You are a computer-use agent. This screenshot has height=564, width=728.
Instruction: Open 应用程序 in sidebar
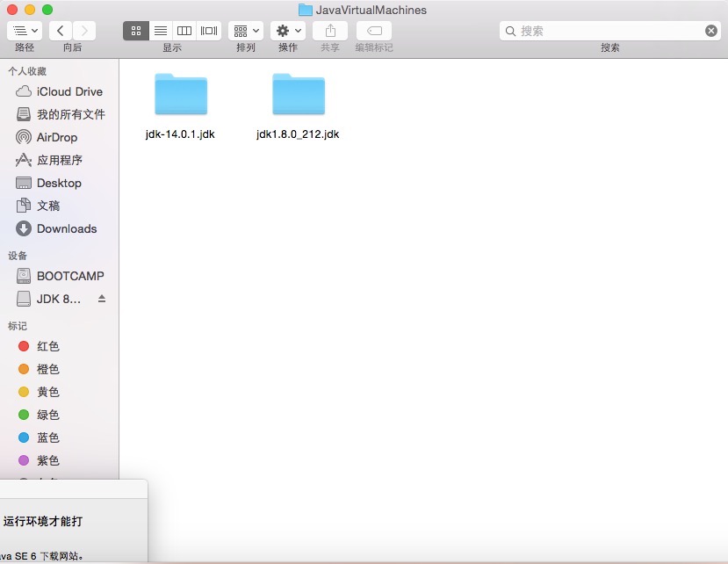[x=60, y=160]
